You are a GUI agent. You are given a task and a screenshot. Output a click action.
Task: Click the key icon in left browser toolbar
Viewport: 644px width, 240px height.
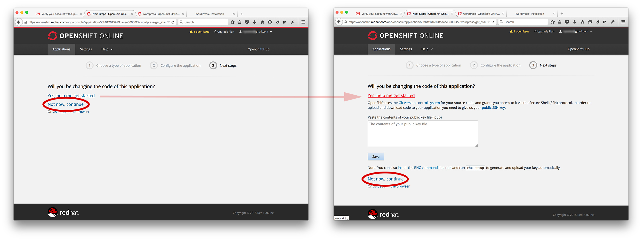292,22
